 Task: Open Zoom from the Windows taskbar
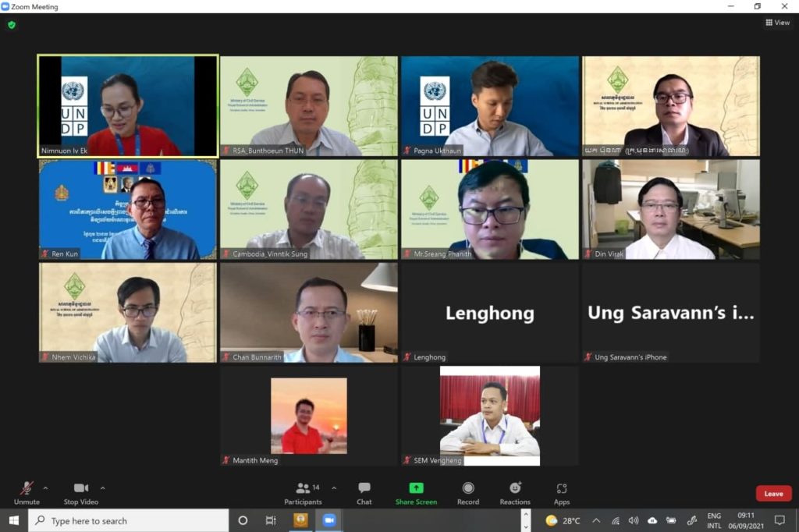[x=329, y=520]
